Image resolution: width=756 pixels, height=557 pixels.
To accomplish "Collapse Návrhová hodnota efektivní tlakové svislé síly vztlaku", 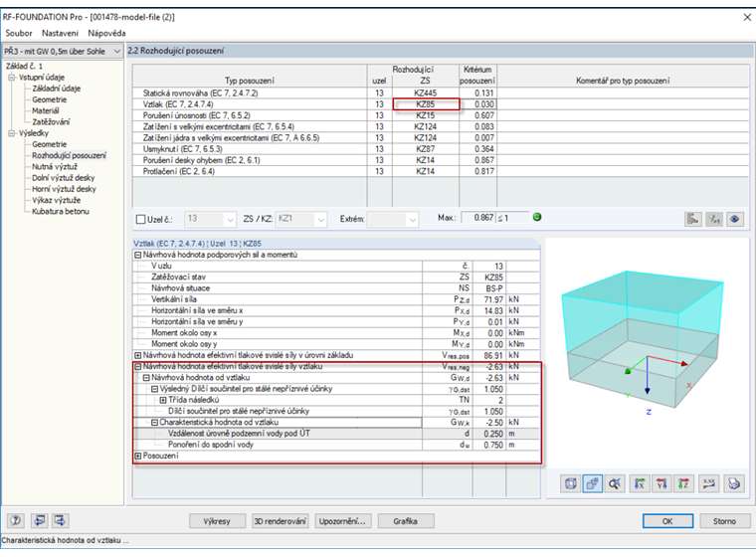I will coord(138,366).
